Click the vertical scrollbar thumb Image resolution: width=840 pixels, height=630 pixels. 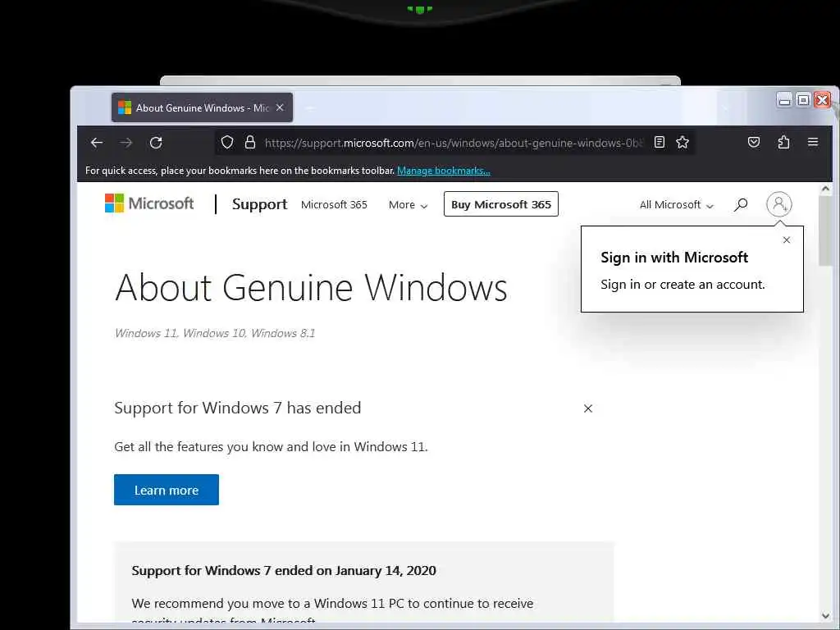pyautogui.click(x=825, y=231)
